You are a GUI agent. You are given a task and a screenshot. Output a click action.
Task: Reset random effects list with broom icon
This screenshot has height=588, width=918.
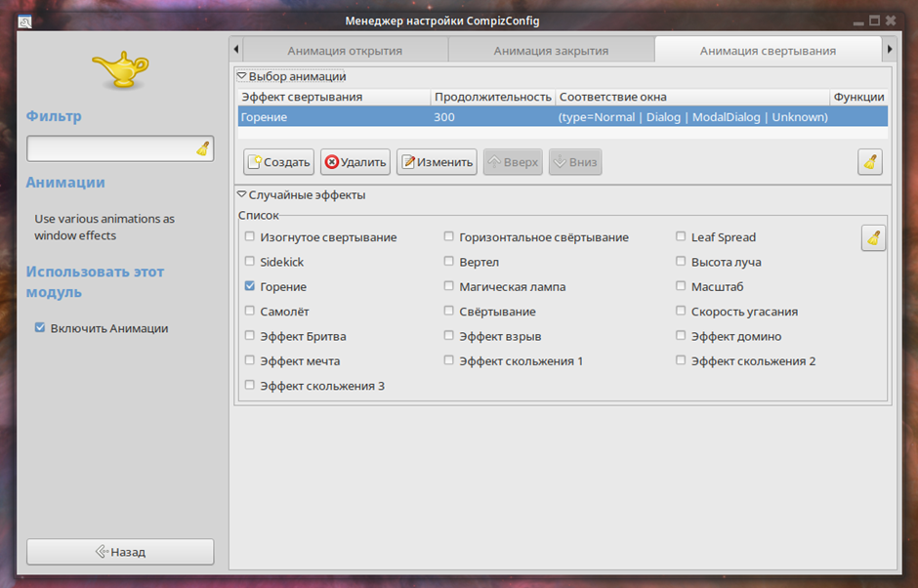click(873, 238)
